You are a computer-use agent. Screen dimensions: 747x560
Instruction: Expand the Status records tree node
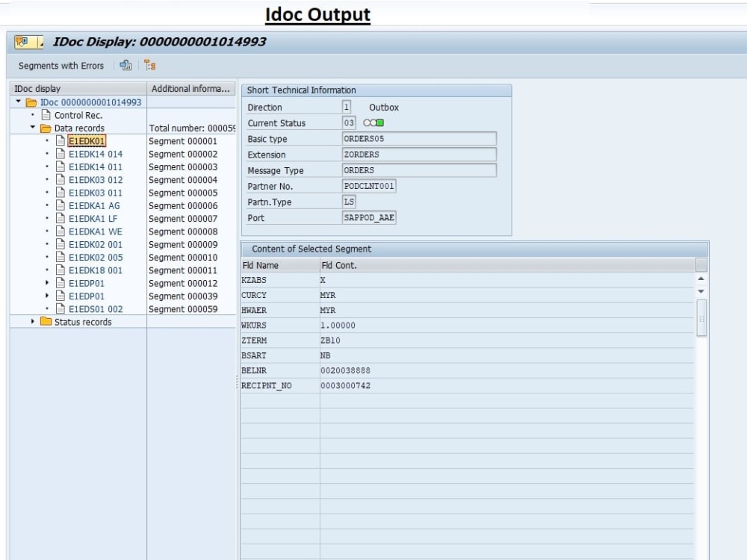tap(31, 321)
